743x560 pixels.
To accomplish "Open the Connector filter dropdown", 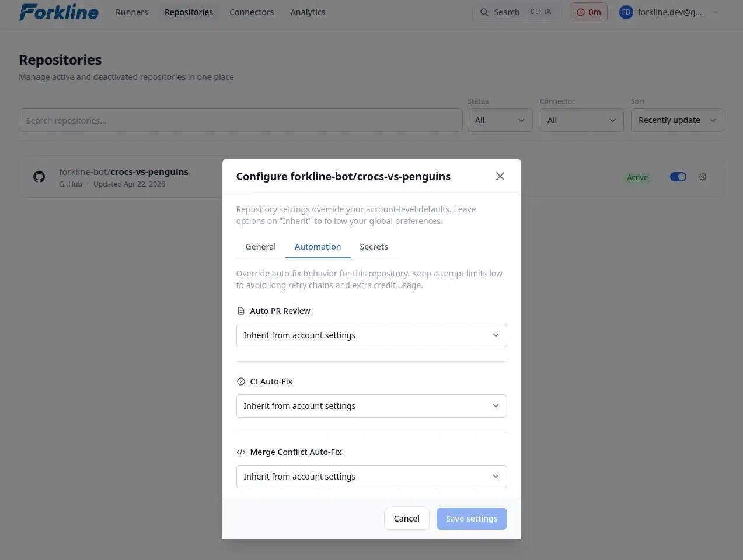I will tap(581, 120).
